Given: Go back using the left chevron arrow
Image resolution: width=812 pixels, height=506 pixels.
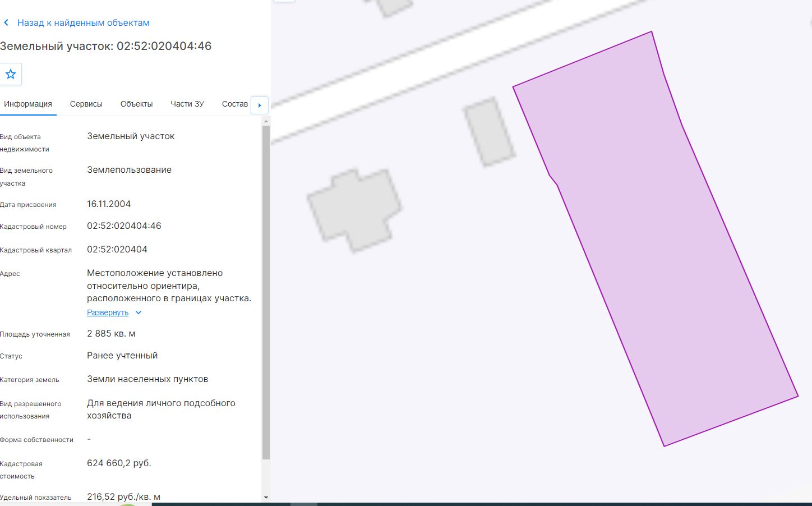Looking at the screenshot, I should 6,23.
